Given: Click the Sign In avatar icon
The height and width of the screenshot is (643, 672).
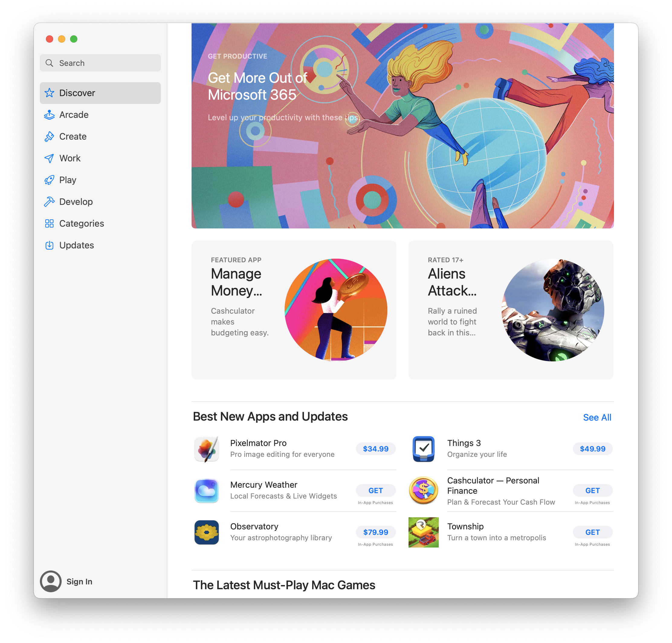Looking at the screenshot, I should [51, 581].
